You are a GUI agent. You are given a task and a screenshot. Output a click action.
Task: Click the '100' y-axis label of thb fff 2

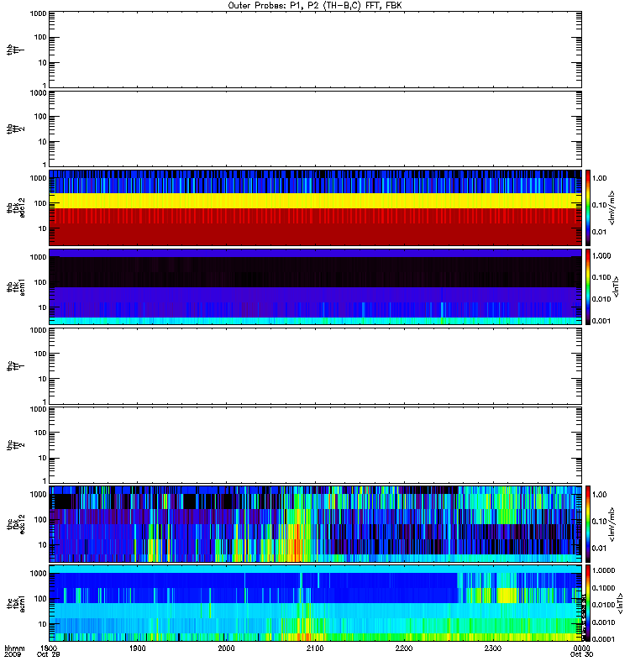40,117
